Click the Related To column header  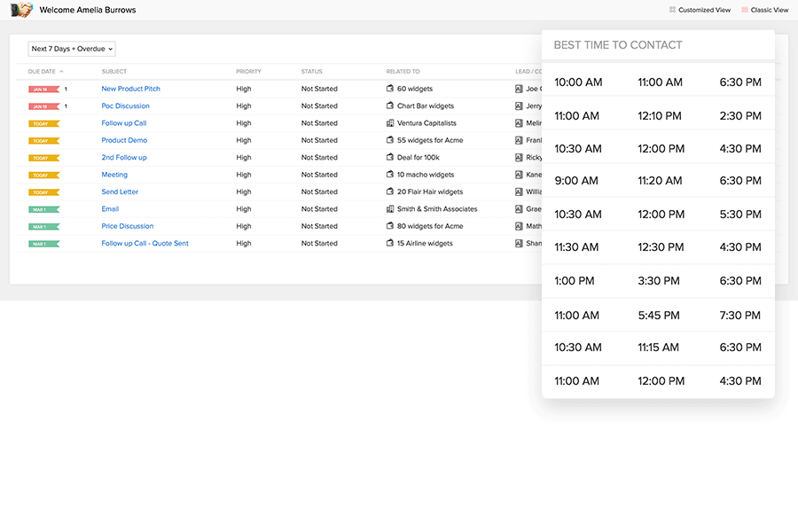pos(403,71)
